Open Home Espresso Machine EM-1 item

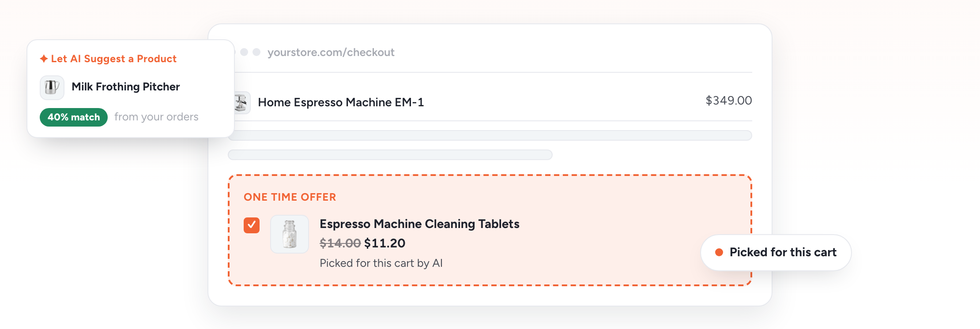coord(341,102)
